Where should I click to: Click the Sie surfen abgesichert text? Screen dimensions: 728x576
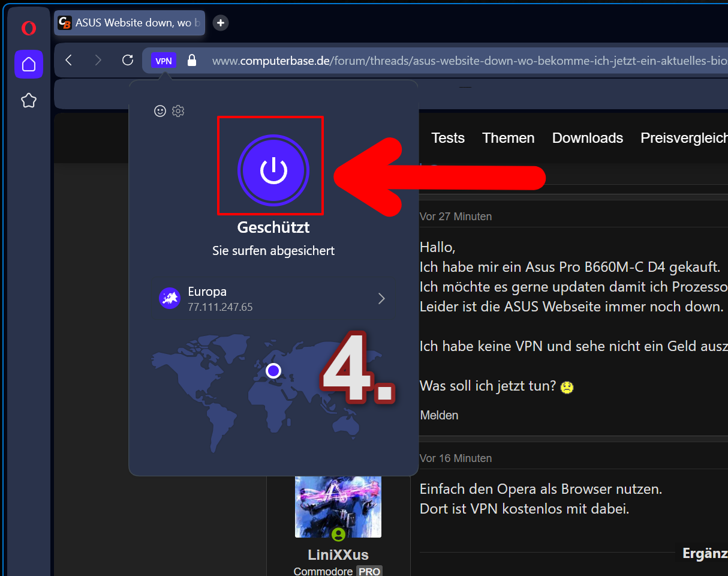click(273, 251)
